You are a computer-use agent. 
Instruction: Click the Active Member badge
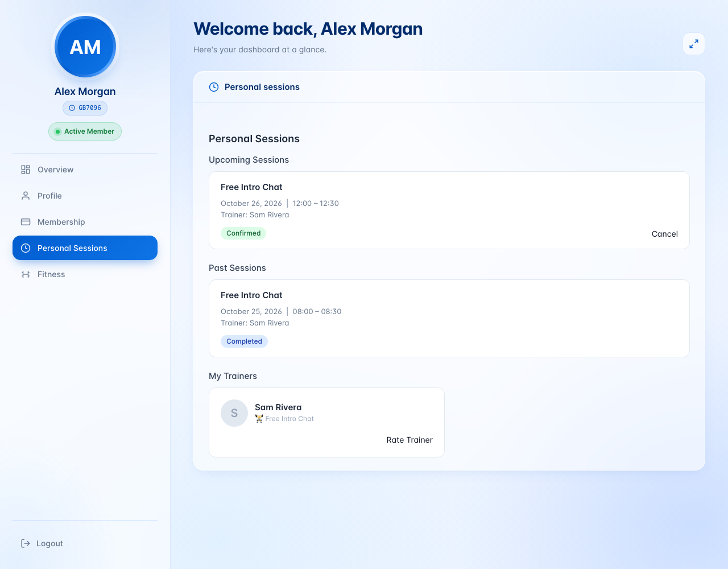85,131
